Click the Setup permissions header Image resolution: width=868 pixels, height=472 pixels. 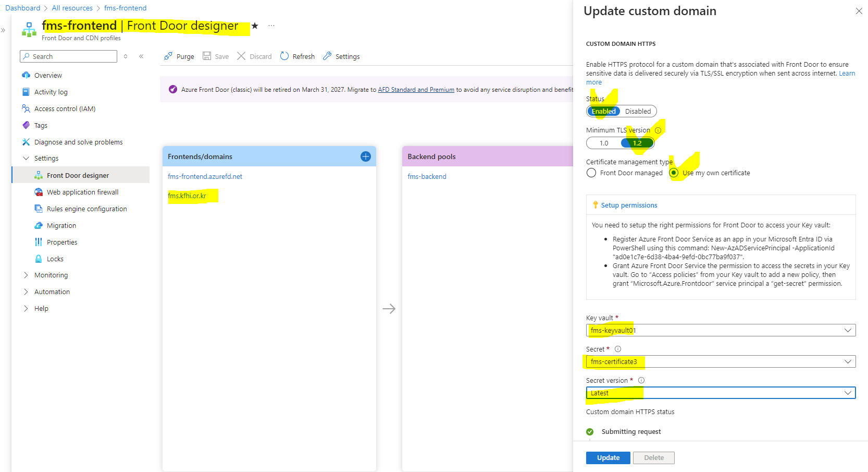click(x=629, y=205)
